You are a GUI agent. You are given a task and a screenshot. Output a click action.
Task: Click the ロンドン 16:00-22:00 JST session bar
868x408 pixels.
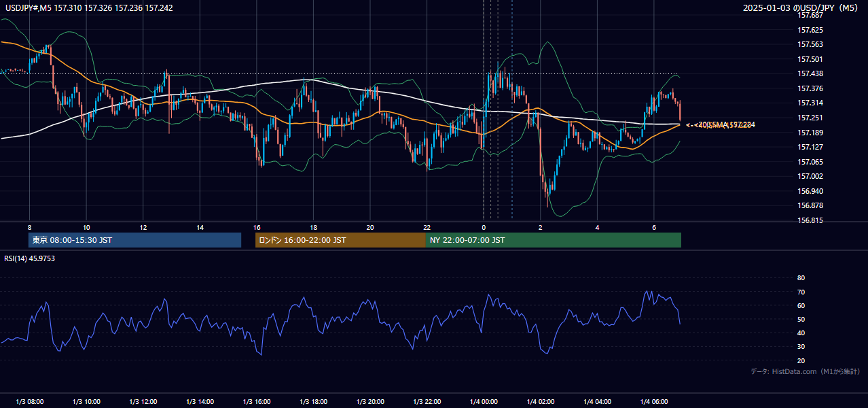tap(340, 240)
